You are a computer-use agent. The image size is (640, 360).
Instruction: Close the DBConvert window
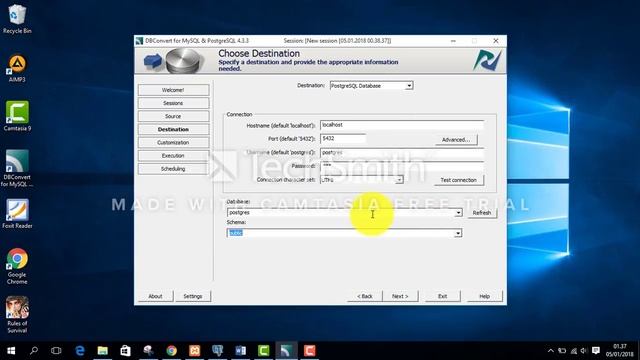(x=496, y=41)
